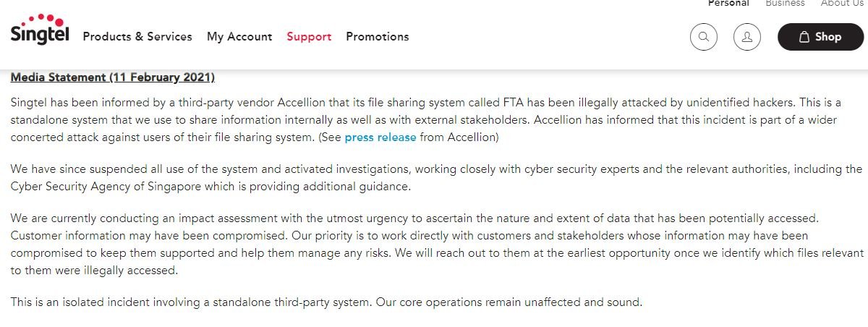This screenshot has width=868, height=327.
Task: Open the Promotions menu
Action: click(378, 37)
